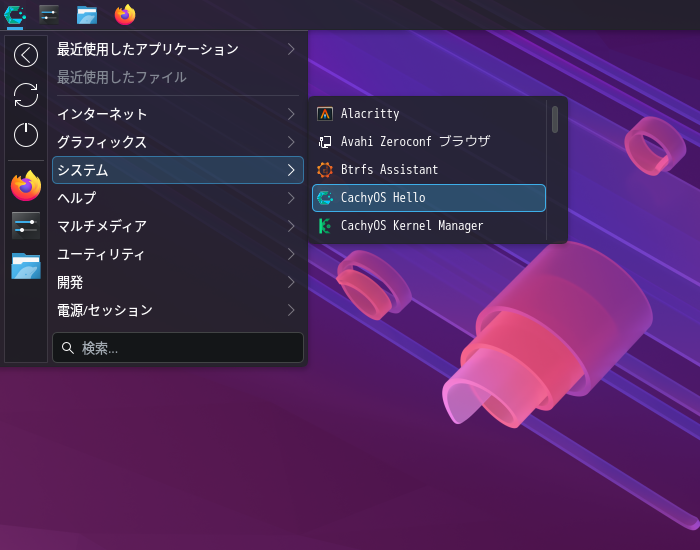Open CachyOS Kernel Manager entry
Image resolution: width=700 pixels, height=550 pixels.
click(429, 226)
